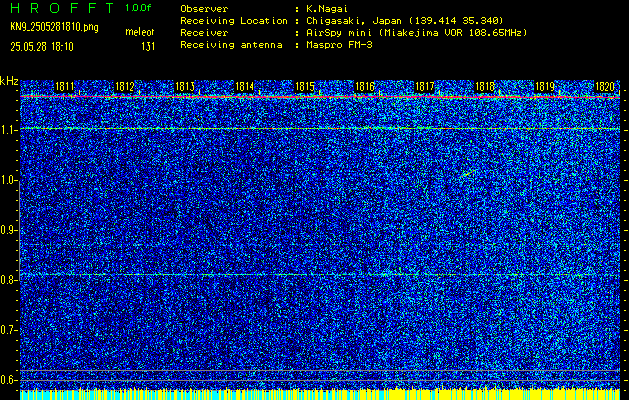The height and width of the screenshot is (400, 629).
Task: Click frequency axis label 0.6
Action: pyautogui.click(x=7, y=380)
